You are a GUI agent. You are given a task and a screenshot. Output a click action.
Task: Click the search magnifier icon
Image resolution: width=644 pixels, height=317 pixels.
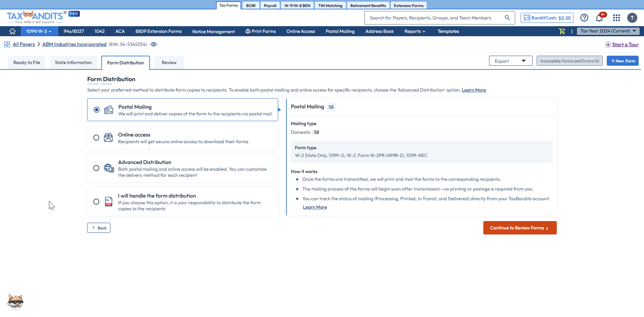tap(507, 18)
